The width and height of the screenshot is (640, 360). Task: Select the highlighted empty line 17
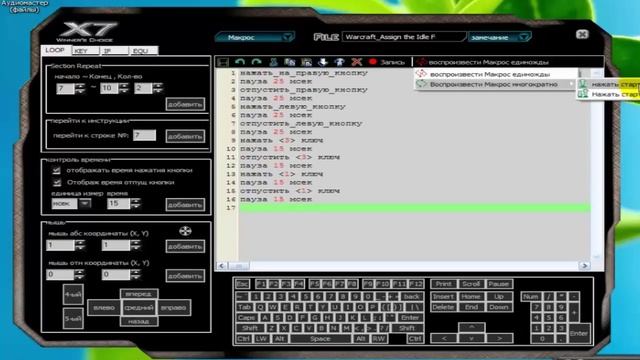[x=414, y=208]
